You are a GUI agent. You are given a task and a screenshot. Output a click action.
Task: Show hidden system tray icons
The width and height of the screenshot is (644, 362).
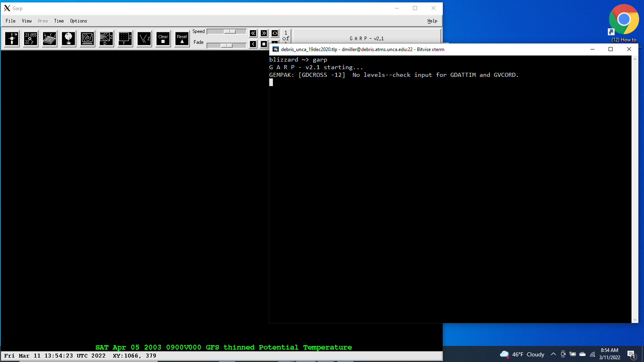tap(553, 354)
